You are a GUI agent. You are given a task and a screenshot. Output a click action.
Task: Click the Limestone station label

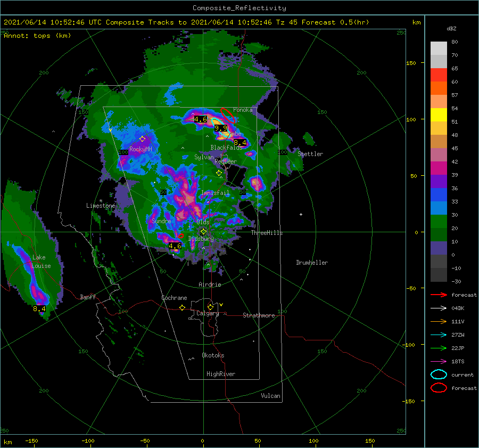point(101,206)
